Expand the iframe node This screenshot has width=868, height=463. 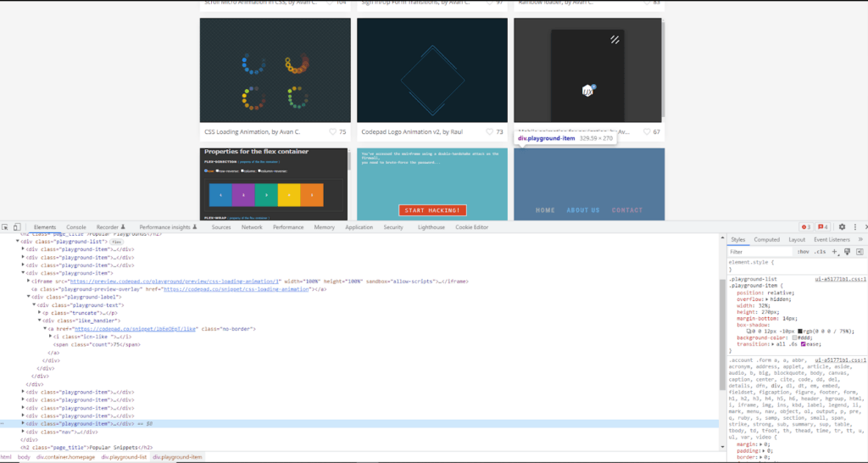coord(28,282)
